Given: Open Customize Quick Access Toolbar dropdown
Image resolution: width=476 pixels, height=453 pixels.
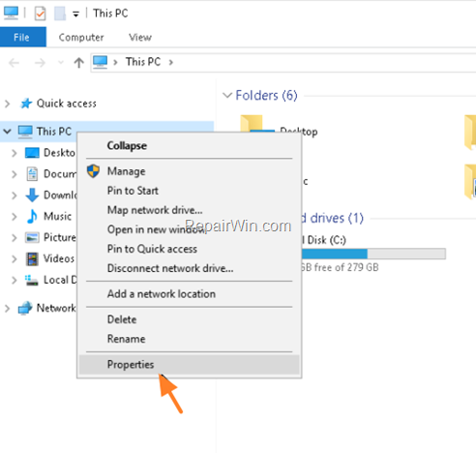Looking at the screenshot, I should [x=75, y=15].
